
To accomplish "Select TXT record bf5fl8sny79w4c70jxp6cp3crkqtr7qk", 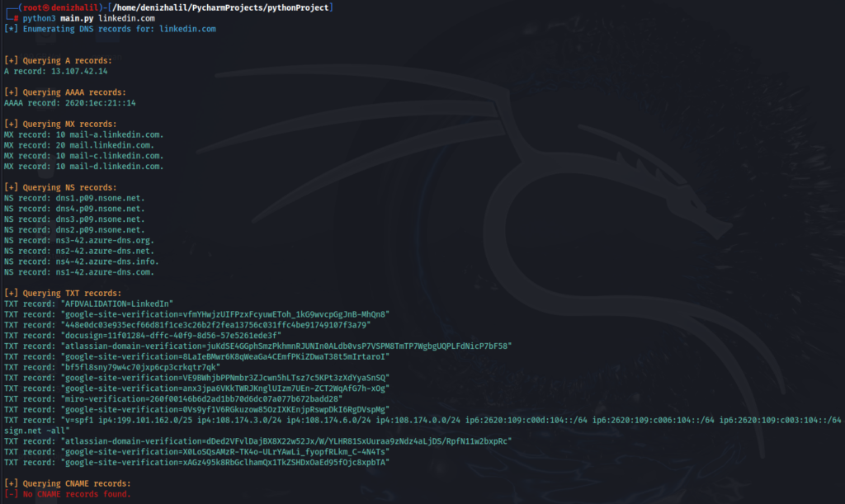I will [x=112, y=367].
